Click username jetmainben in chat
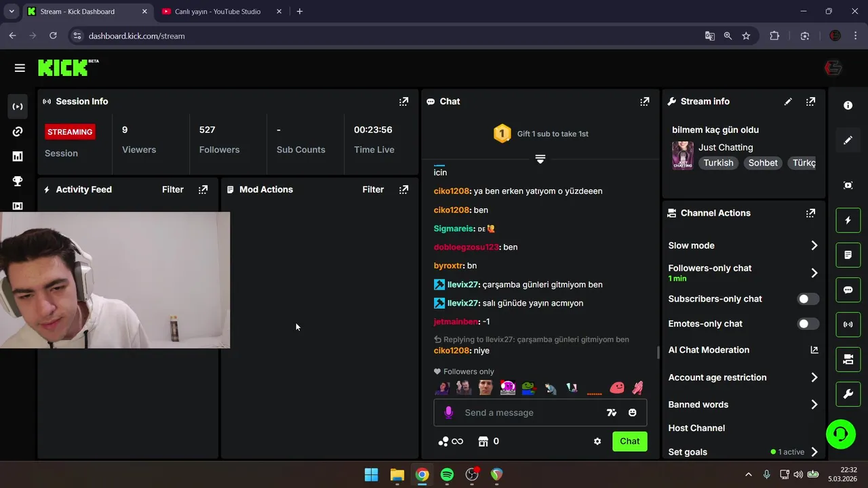The width and height of the screenshot is (868, 488). 456,322
